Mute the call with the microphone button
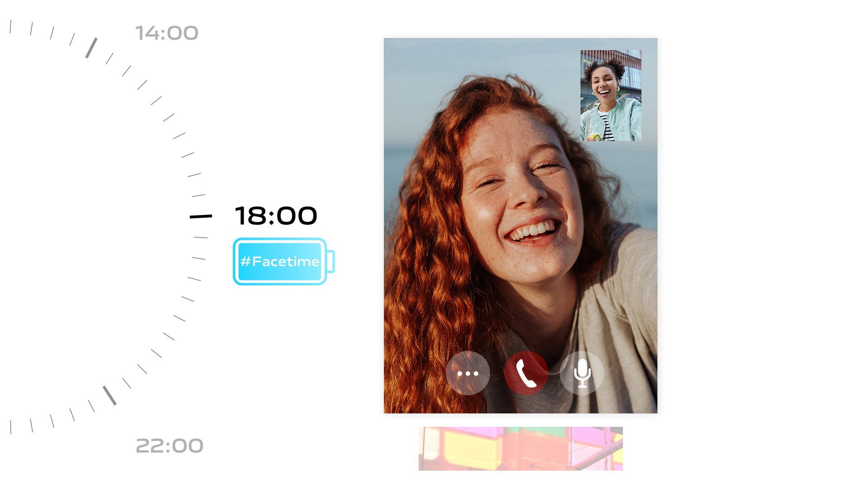This screenshot has width=868, height=486. [x=582, y=373]
